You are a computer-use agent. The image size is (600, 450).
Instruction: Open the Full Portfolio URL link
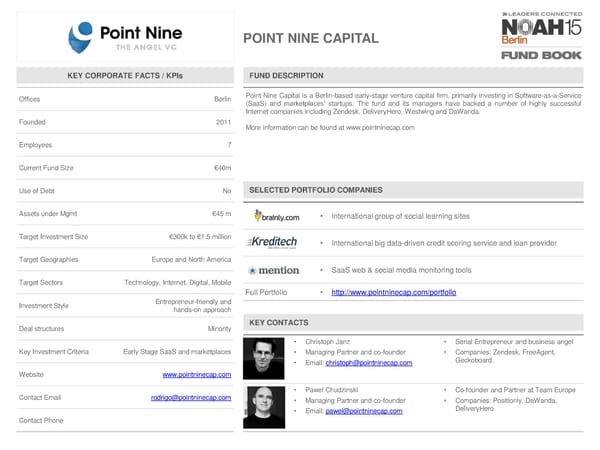pos(393,292)
